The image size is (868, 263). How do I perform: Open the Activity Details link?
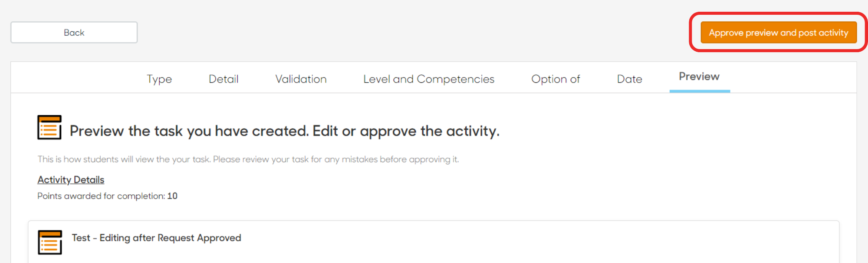71,180
